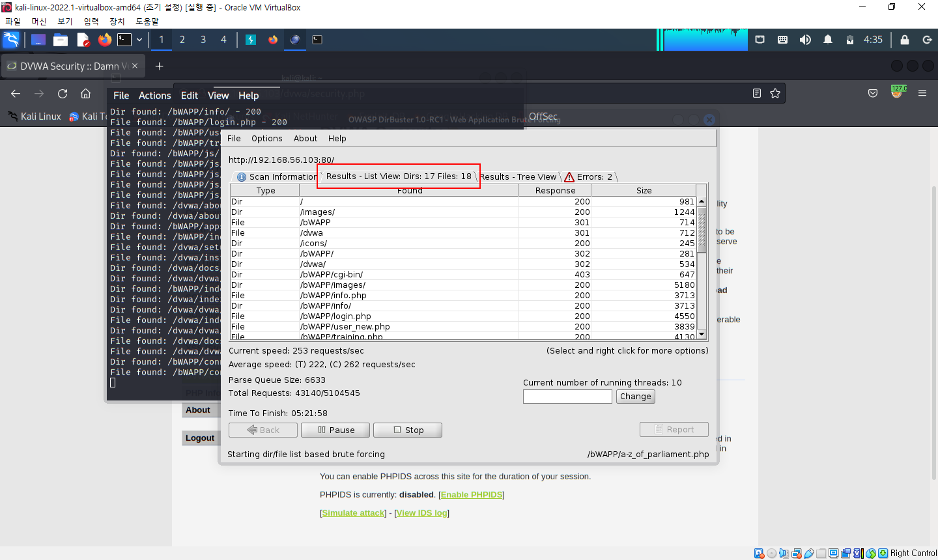The height and width of the screenshot is (560, 938).
Task: Switch to the Scan Information tab
Action: point(276,176)
